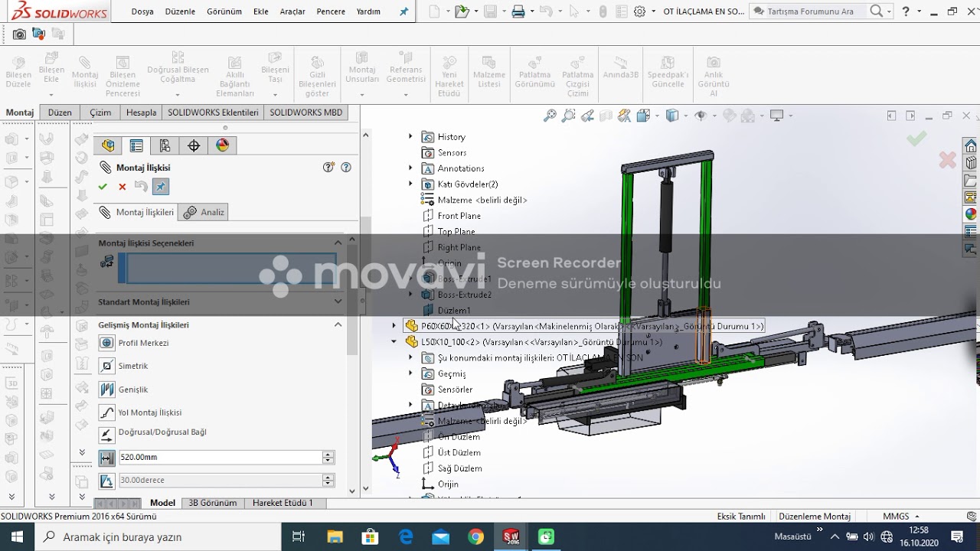The height and width of the screenshot is (551, 980).
Task: Switch to the Analiz tab
Action: coord(204,212)
